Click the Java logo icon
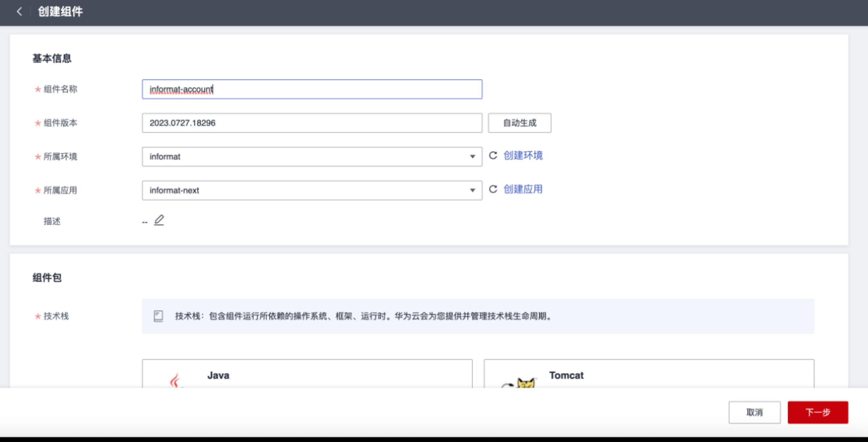This screenshot has height=442, width=868. 175,381
